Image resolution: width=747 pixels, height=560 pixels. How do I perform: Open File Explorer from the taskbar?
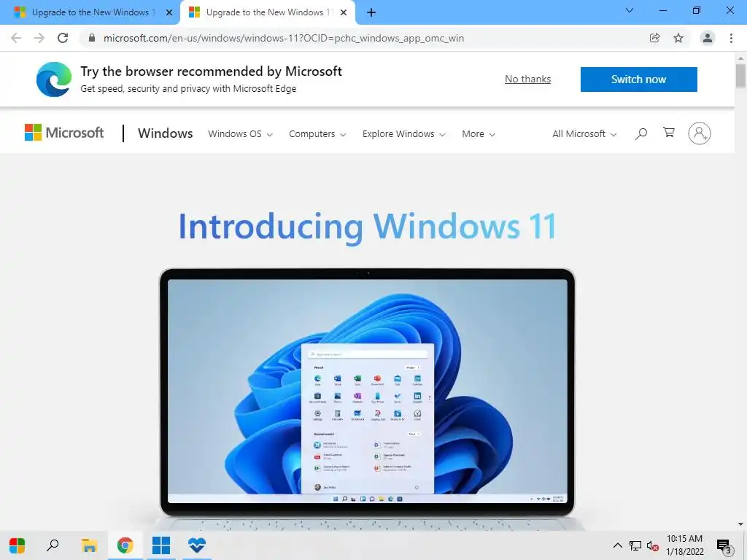pos(89,545)
